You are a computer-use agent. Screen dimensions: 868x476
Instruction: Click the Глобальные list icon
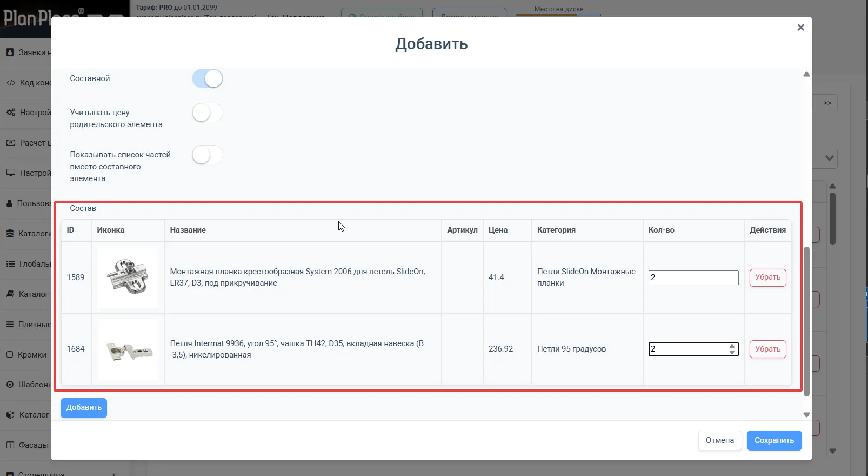tap(10, 264)
